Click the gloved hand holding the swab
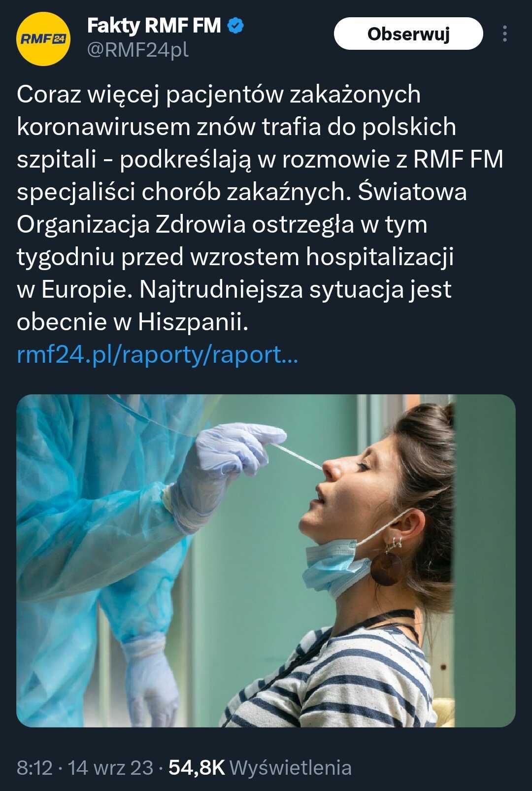This screenshot has height=791, width=532. tap(232, 463)
